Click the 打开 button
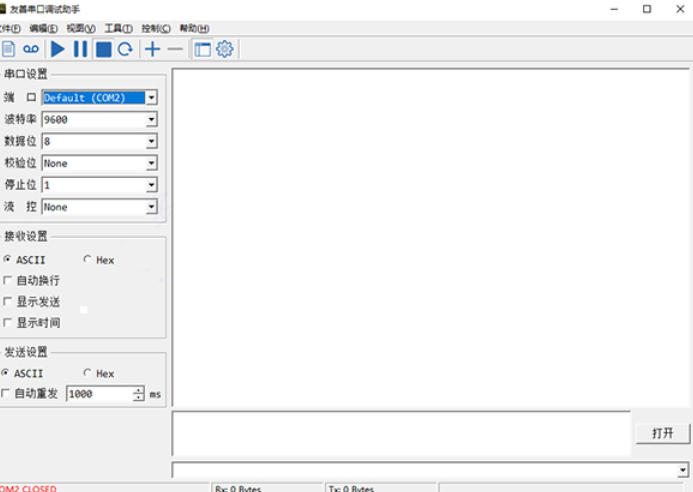Viewport: 693px width, 492px height. (662, 433)
